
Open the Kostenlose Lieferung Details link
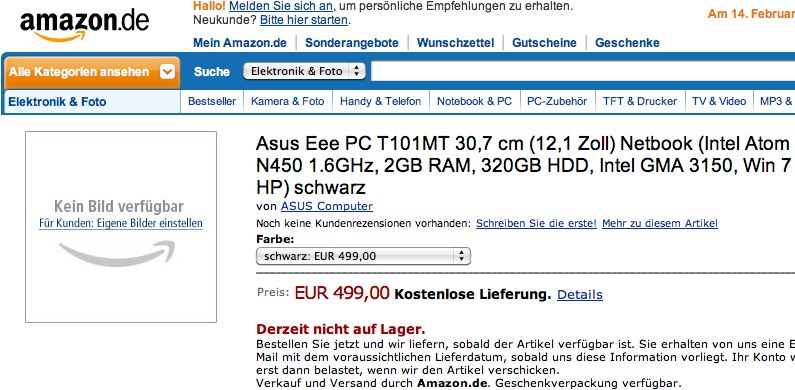coord(580,295)
